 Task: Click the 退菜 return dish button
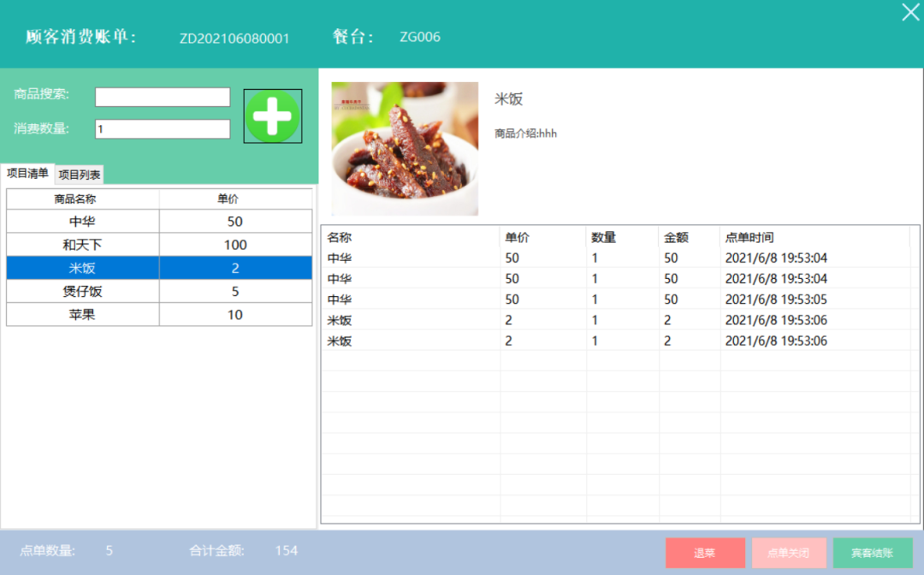click(x=705, y=553)
